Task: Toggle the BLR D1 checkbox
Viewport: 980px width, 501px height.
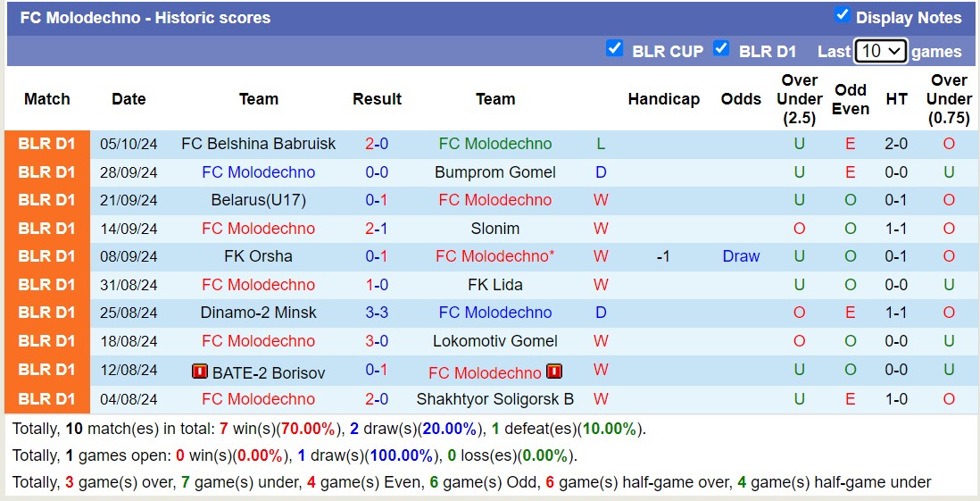Action: [x=721, y=49]
